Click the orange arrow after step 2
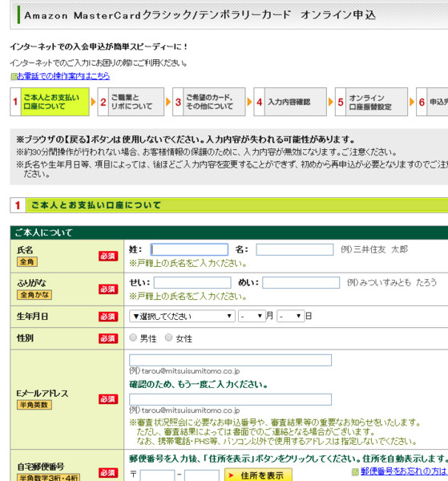 click(x=168, y=102)
